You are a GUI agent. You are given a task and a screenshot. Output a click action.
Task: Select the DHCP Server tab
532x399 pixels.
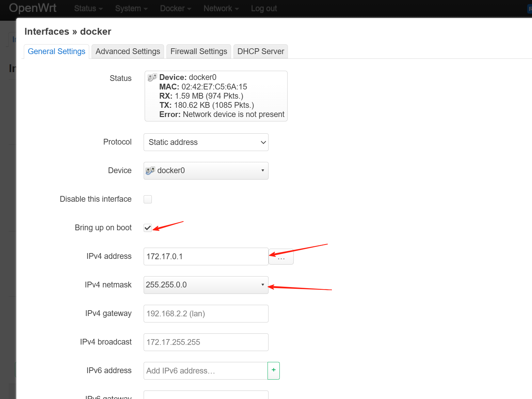(x=260, y=51)
